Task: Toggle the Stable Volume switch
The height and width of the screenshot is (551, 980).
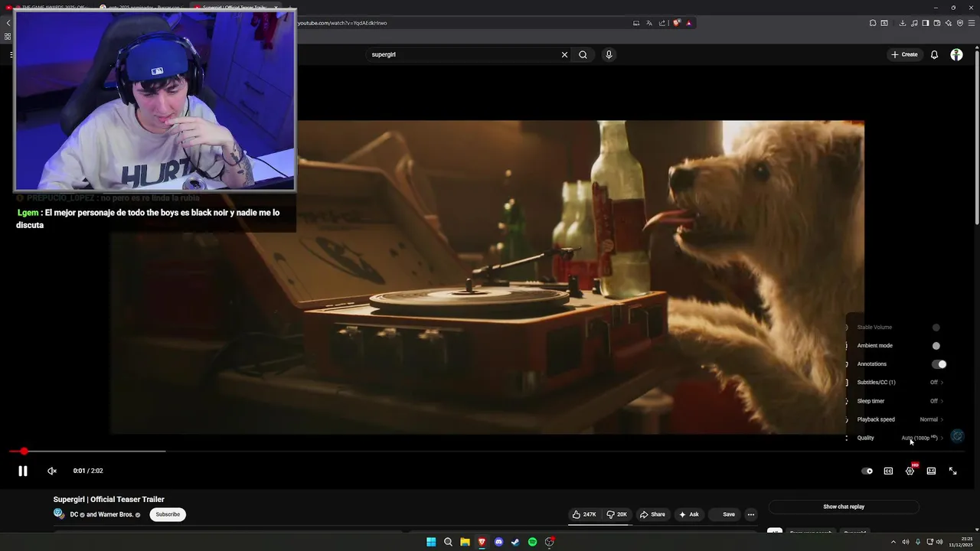Action: pos(936,328)
